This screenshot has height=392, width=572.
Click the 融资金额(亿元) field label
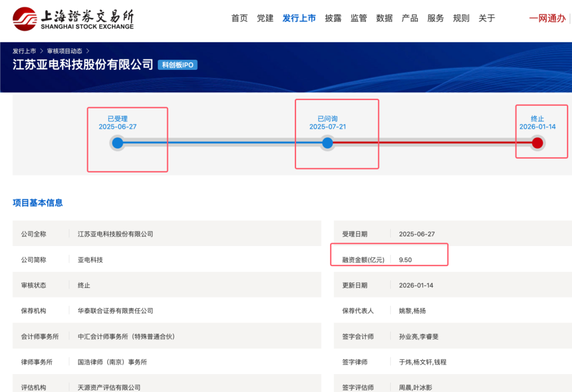[x=363, y=260]
